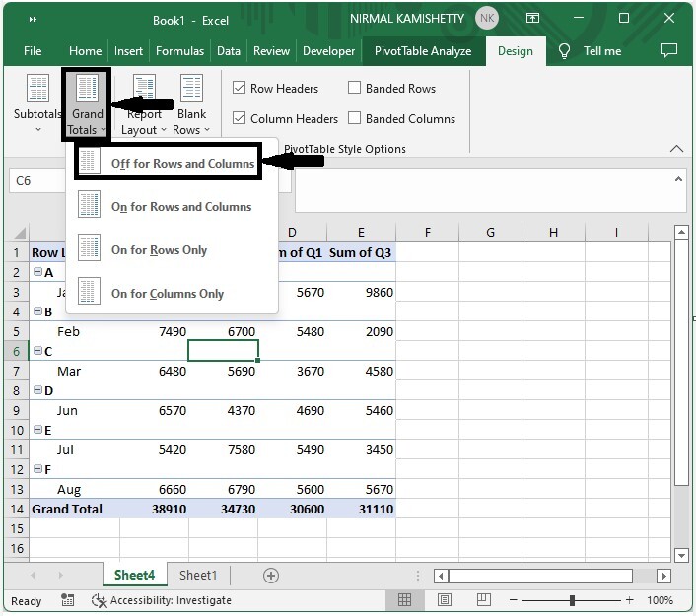Go to next sheet tab with arrow
This screenshot has height=616, width=696.
click(61, 576)
